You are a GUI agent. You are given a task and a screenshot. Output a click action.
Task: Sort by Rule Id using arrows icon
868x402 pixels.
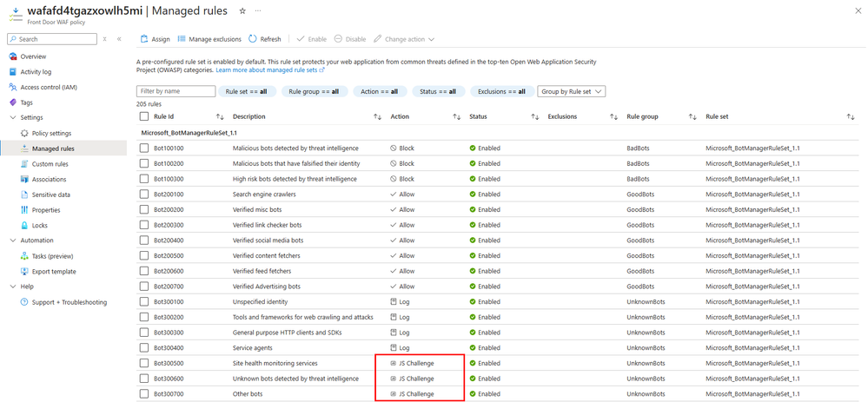[x=220, y=116]
